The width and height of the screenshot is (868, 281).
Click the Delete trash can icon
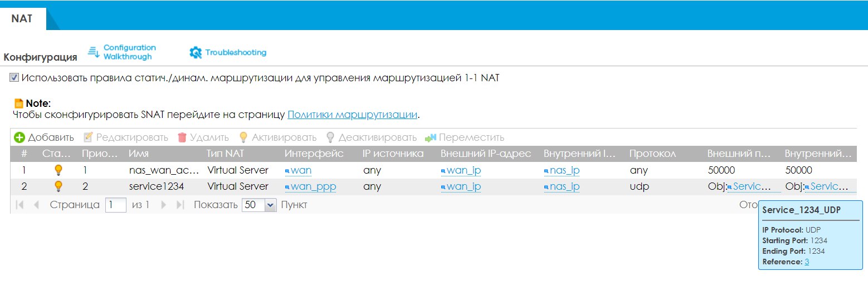click(x=182, y=137)
